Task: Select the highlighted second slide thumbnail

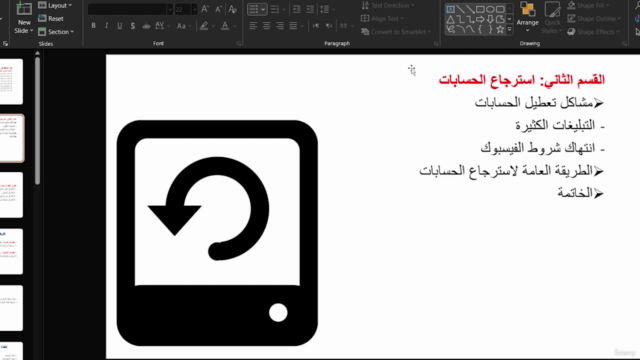Action: (x=12, y=138)
